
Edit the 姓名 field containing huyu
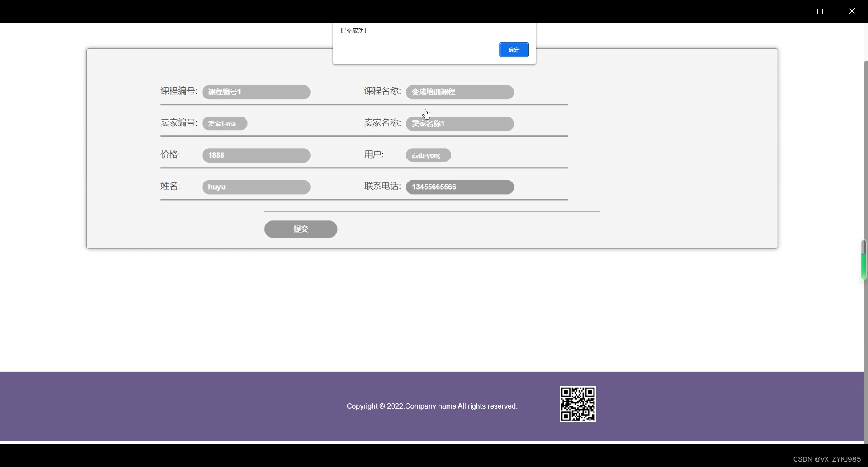coord(256,187)
